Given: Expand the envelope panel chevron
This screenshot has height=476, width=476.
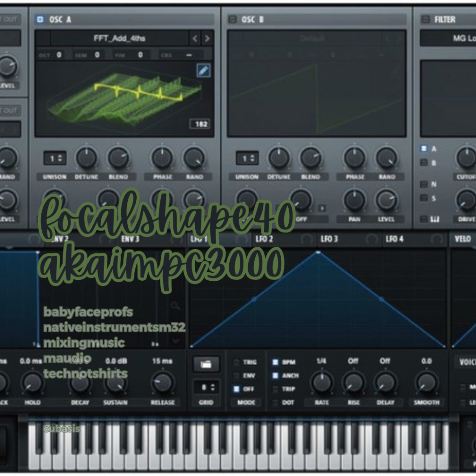Looking at the screenshot, I should (175, 341).
